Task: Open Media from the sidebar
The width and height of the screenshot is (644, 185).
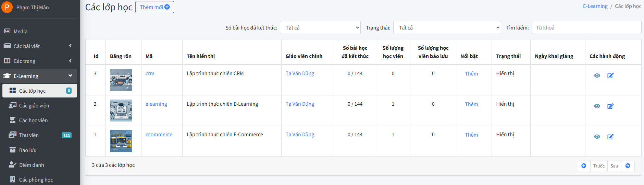Action: click(21, 31)
